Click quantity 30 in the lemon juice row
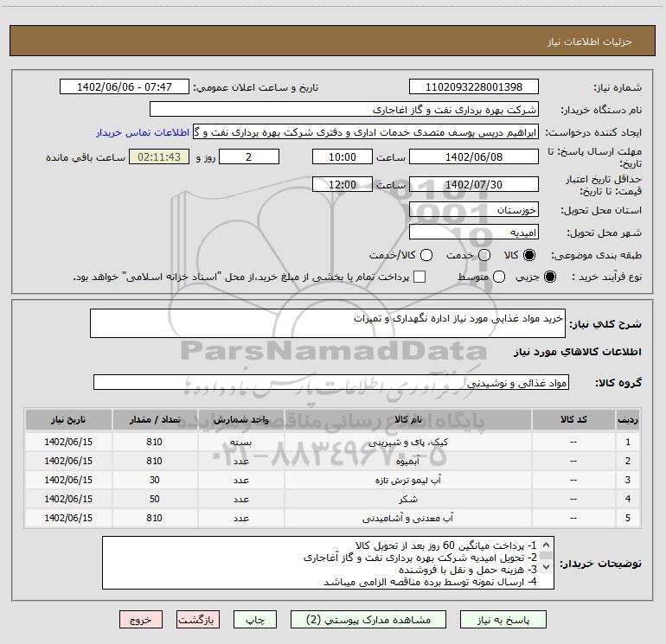The width and height of the screenshot is (666, 644). 155,480
